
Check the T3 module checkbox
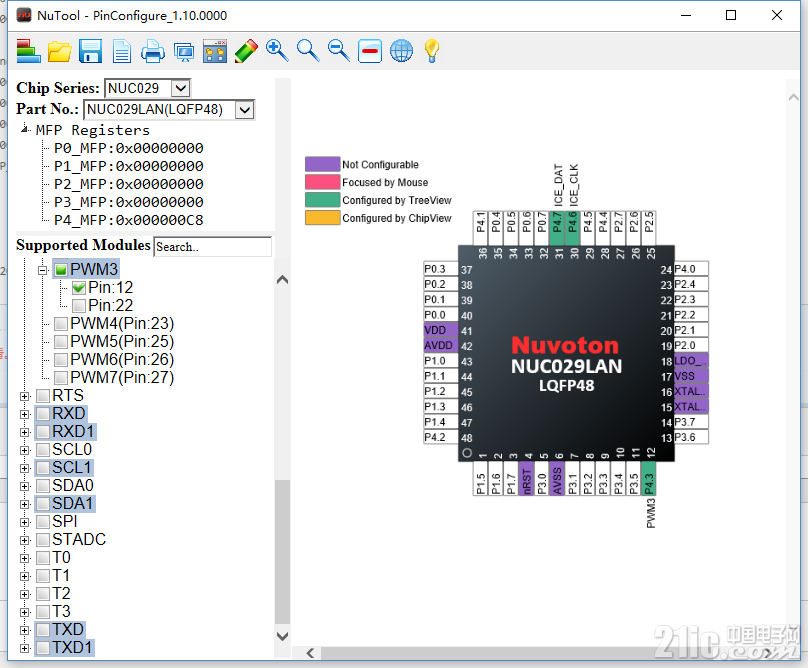point(43,612)
